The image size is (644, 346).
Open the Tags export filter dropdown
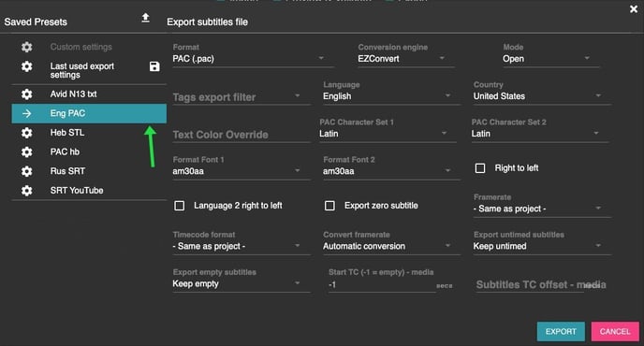(241, 97)
